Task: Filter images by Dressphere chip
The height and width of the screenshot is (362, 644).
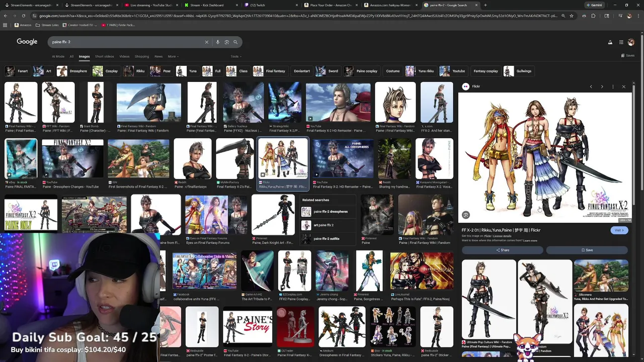Action: [x=72, y=71]
